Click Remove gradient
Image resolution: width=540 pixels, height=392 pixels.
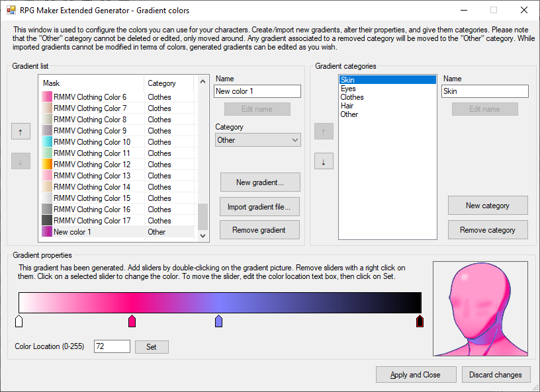pos(259,230)
